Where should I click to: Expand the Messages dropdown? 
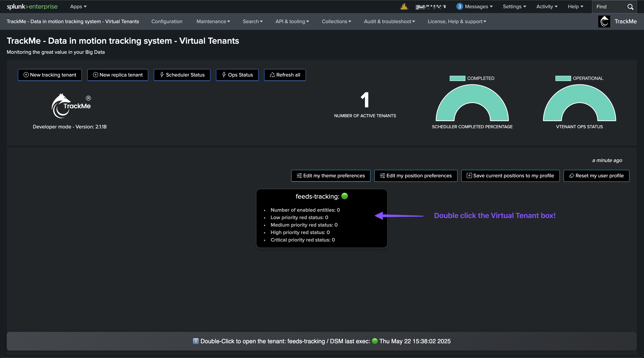[478, 7]
